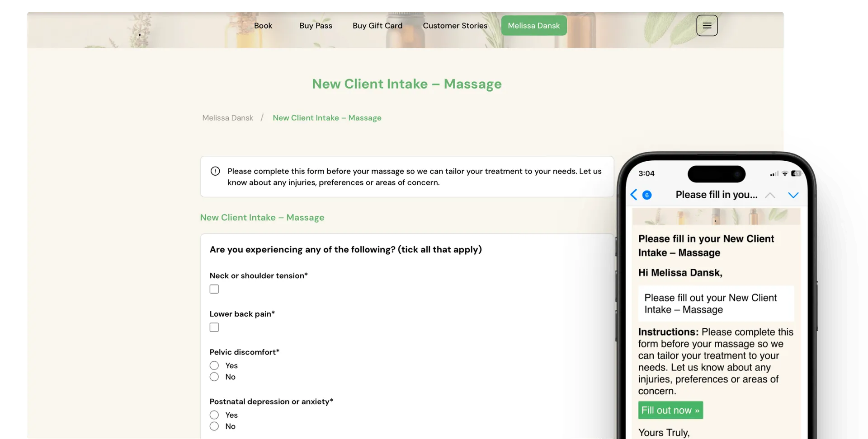Check the Lower back pain checkbox
Viewport: 868px width, 439px height.
(x=214, y=327)
